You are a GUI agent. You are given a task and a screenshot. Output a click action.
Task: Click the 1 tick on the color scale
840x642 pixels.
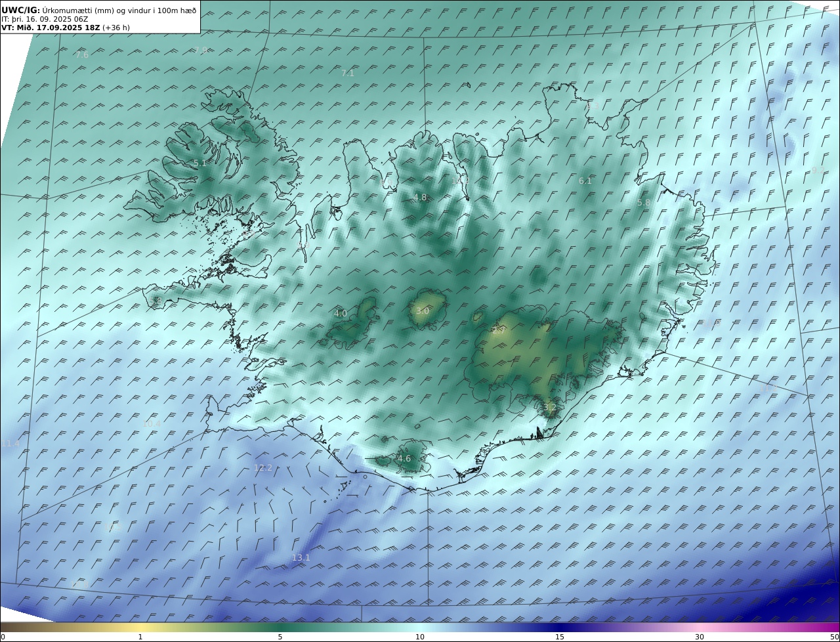(140, 637)
